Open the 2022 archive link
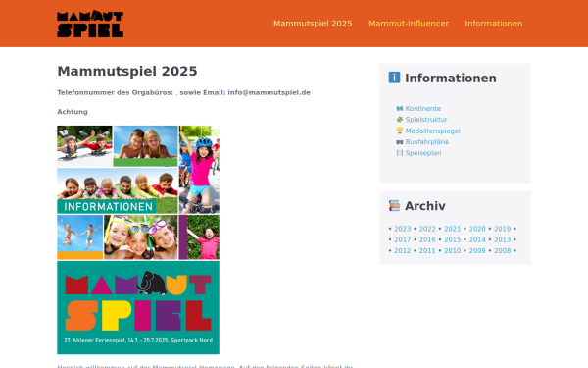 427,229
